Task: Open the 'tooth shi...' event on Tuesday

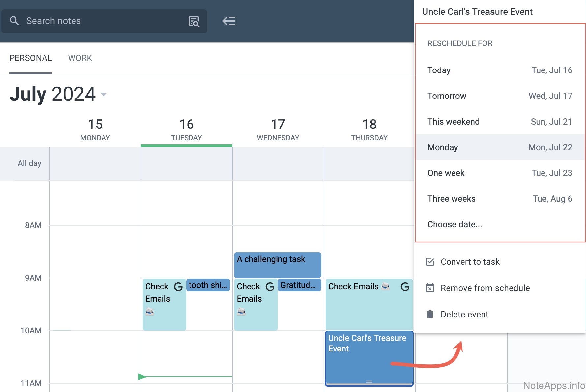Action: click(208, 285)
